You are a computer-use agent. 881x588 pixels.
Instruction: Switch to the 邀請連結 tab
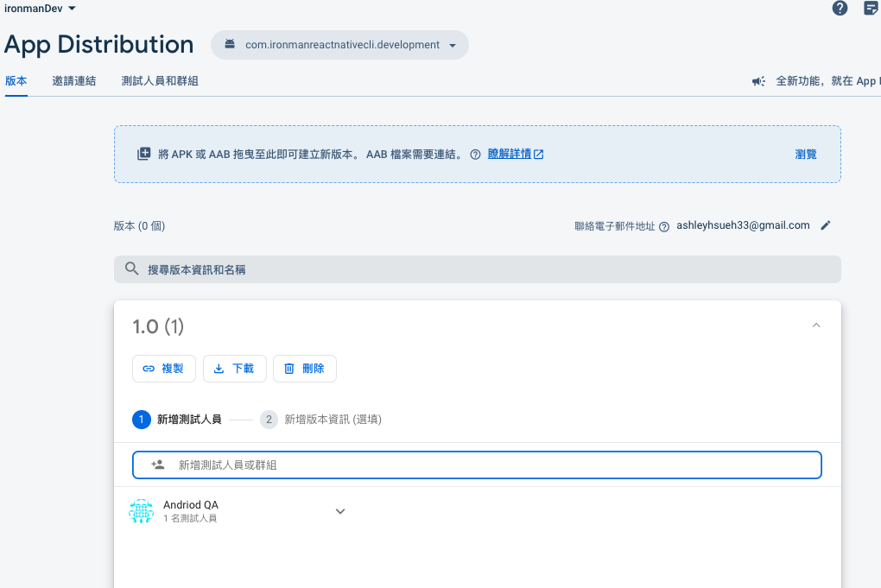[74, 81]
